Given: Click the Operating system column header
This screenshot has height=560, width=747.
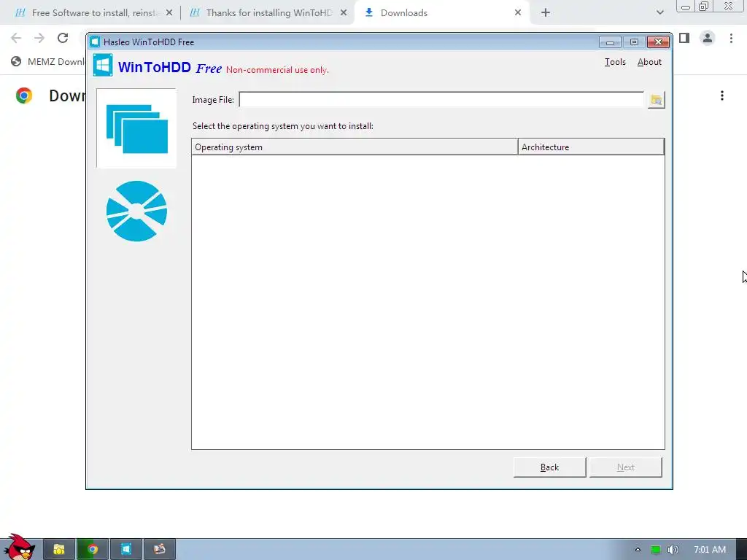Looking at the screenshot, I should [355, 147].
